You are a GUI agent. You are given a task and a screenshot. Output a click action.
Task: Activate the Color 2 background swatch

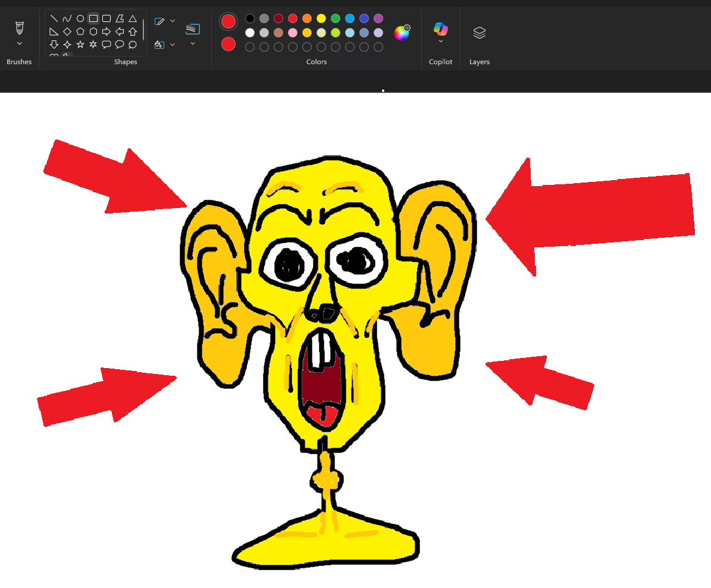228,45
